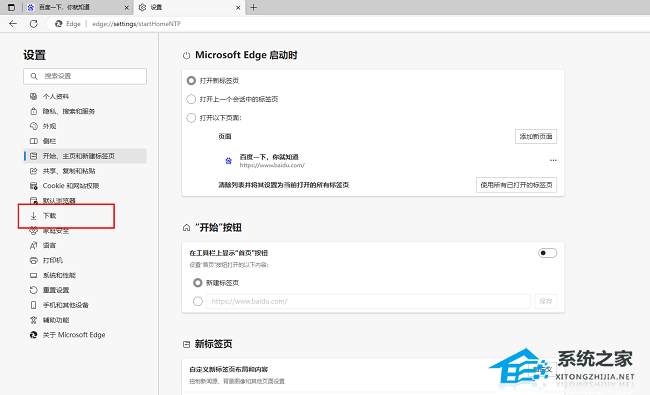Click the reset icon beside 重置设置
This screenshot has width=650, height=395.
click(x=34, y=291)
